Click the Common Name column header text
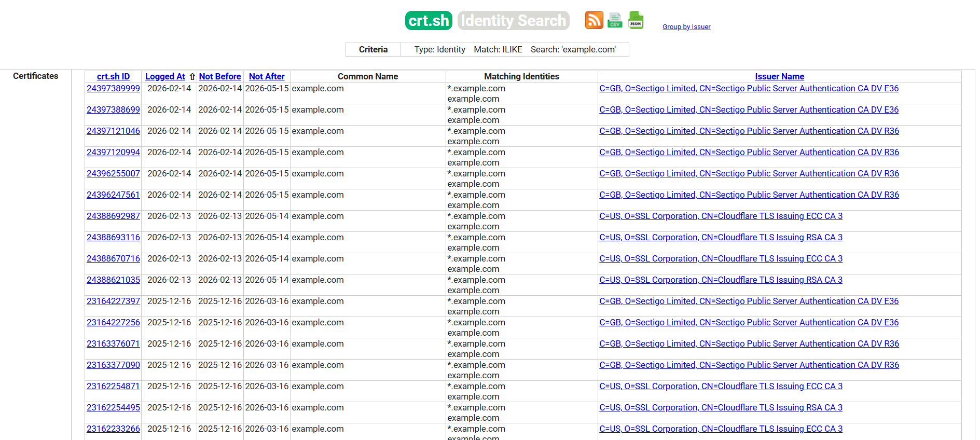Screen dimensions: 980x440 (368, 76)
